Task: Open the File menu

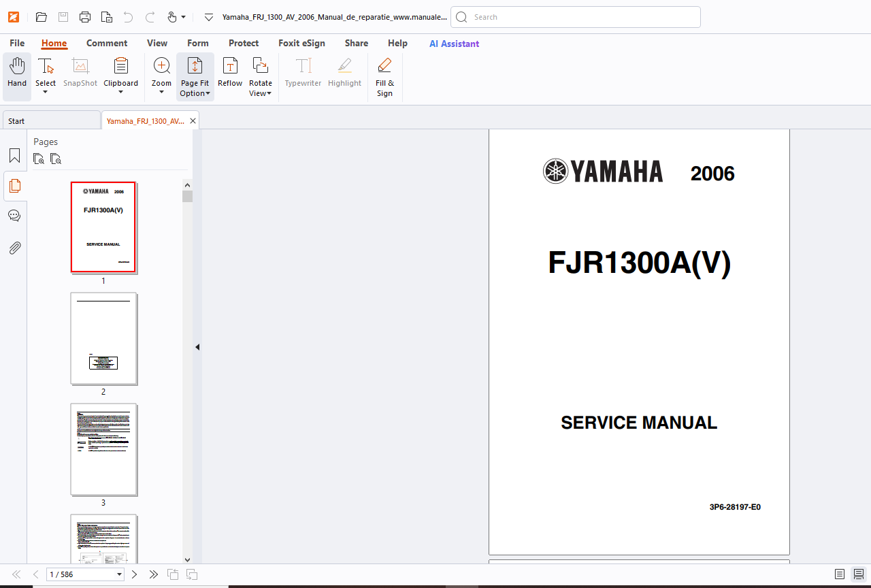Action: [17, 43]
